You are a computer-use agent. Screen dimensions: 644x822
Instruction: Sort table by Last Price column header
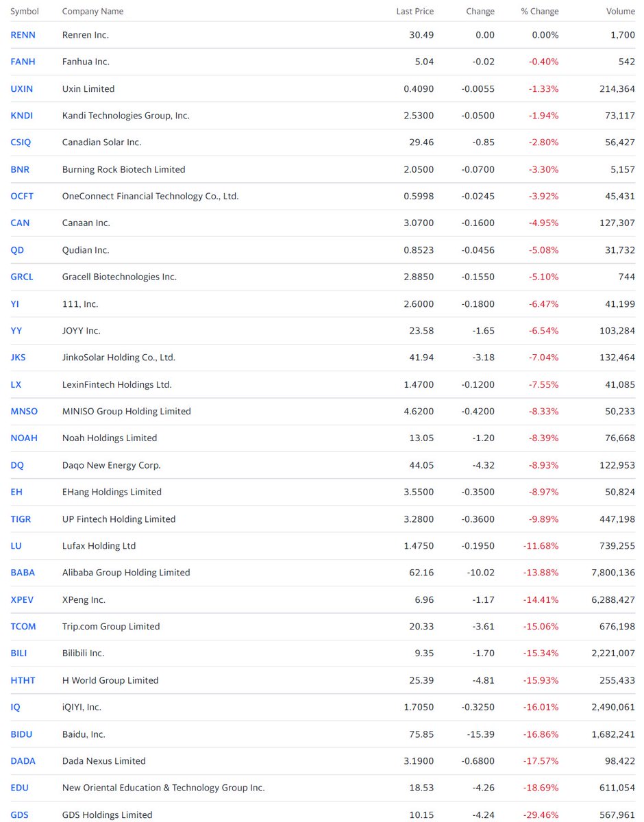(x=415, y=12)
